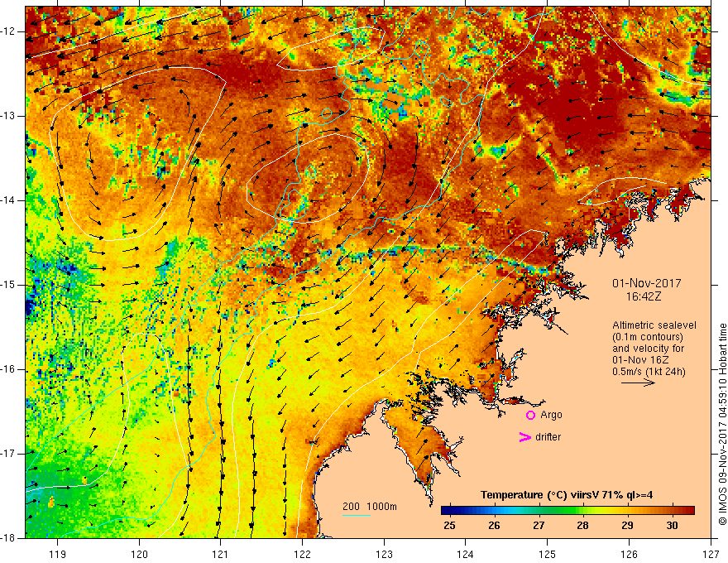Click the colorbar value '29'
The height and width of the screenshot is (563, 728).
click(627, 526)
